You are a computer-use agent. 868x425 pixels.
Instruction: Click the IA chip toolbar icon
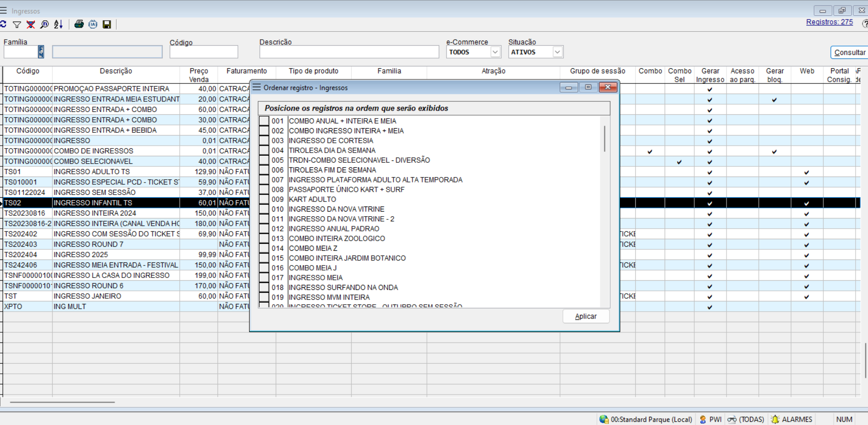(x=93, y=24)
